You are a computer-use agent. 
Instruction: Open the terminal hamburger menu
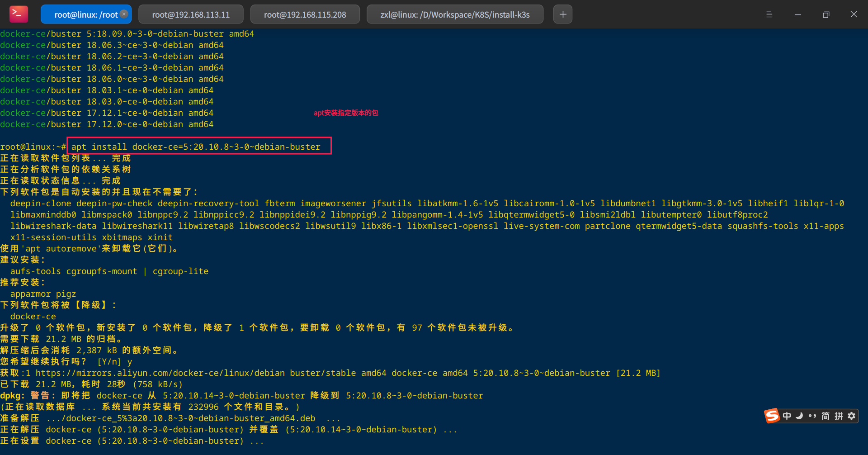[769, 14]
